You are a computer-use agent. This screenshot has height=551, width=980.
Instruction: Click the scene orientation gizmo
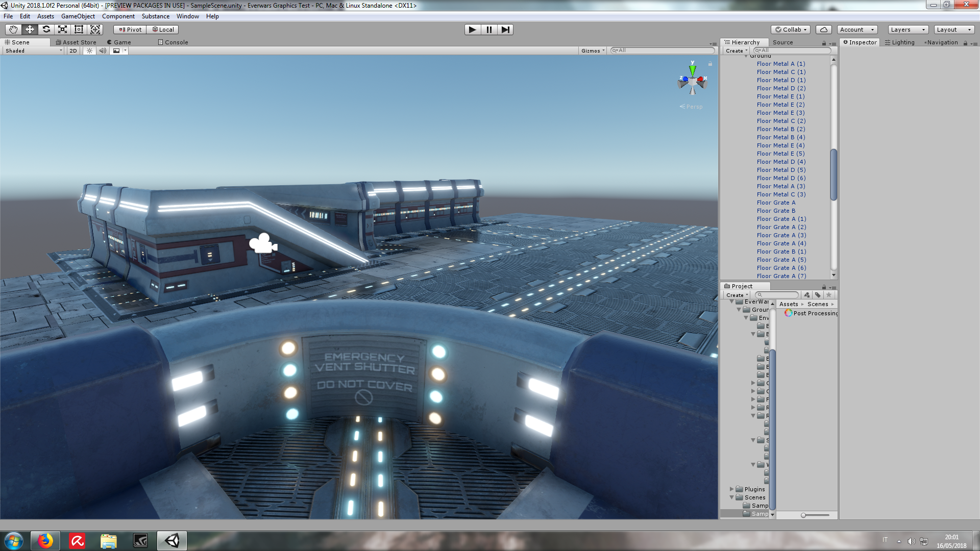(692, 82)
